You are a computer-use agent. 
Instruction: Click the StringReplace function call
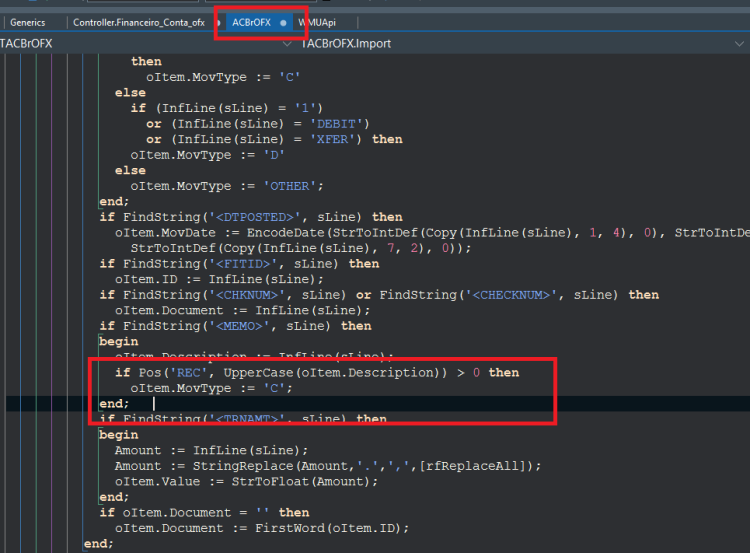243,466
